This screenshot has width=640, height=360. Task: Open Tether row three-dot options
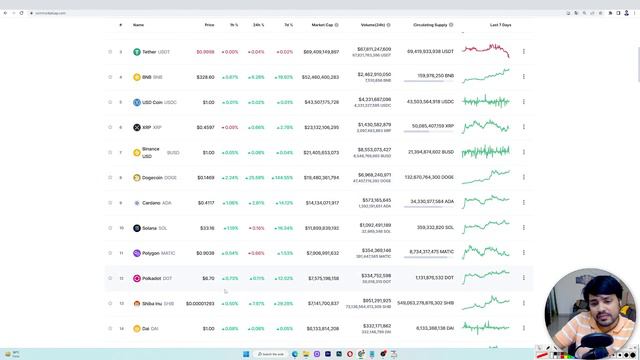pos(524,51)
